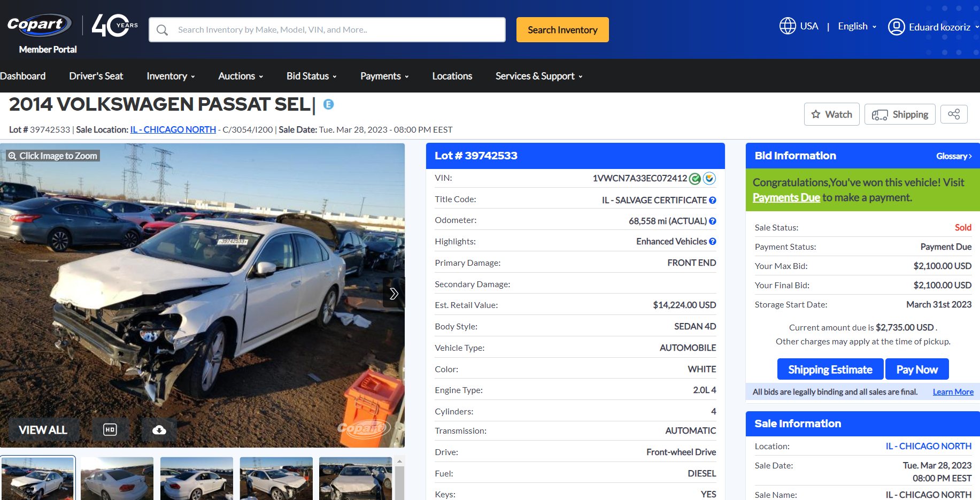Open the Eduard kozoriz account dropdown

[x=944, y=27]
